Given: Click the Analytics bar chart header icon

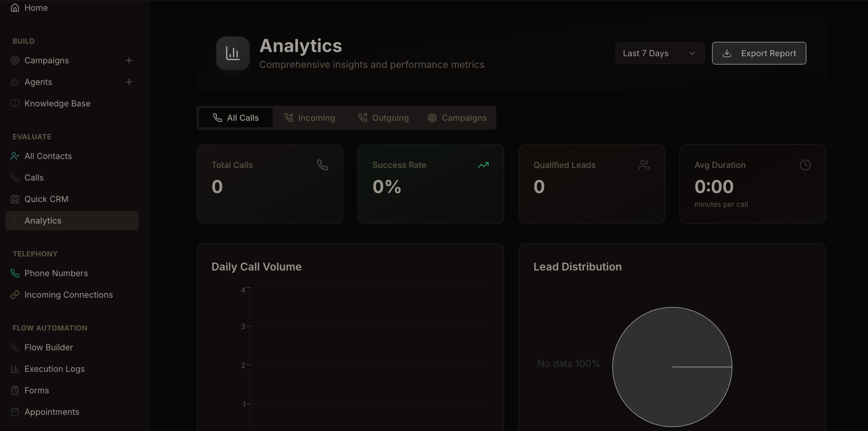Looking at the screenshot, I should tap(233, 53).
